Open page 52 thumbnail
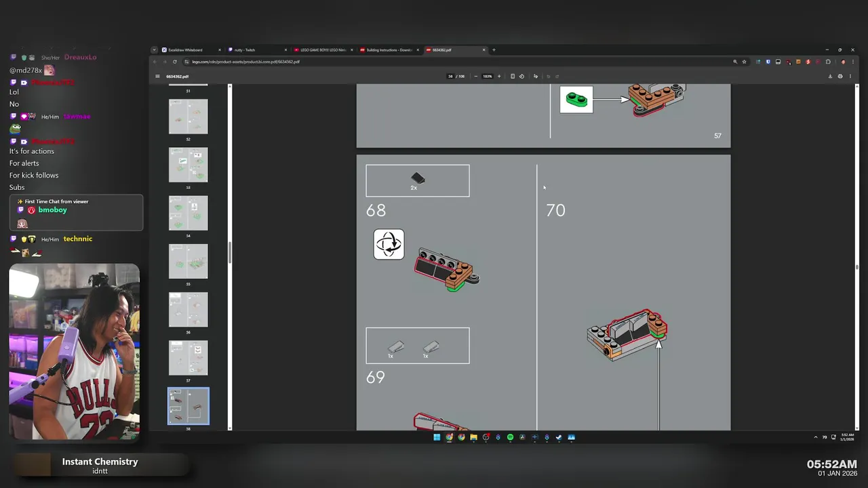Screen dimensions: 868x488 189,117
